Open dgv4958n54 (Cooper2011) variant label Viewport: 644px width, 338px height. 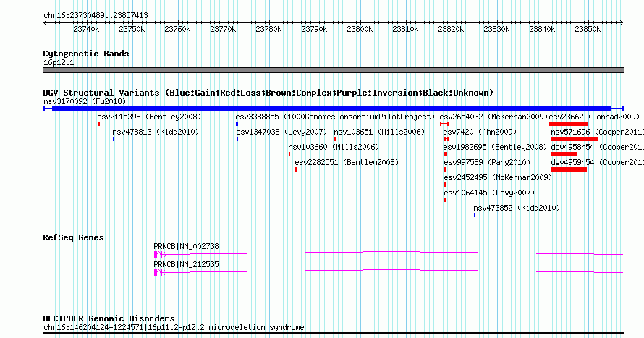[x=597, y=147]
